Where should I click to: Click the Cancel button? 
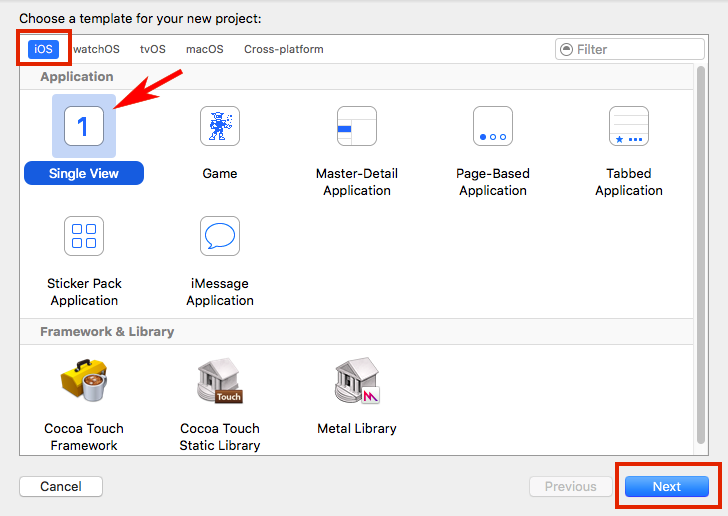click(61, 486)
